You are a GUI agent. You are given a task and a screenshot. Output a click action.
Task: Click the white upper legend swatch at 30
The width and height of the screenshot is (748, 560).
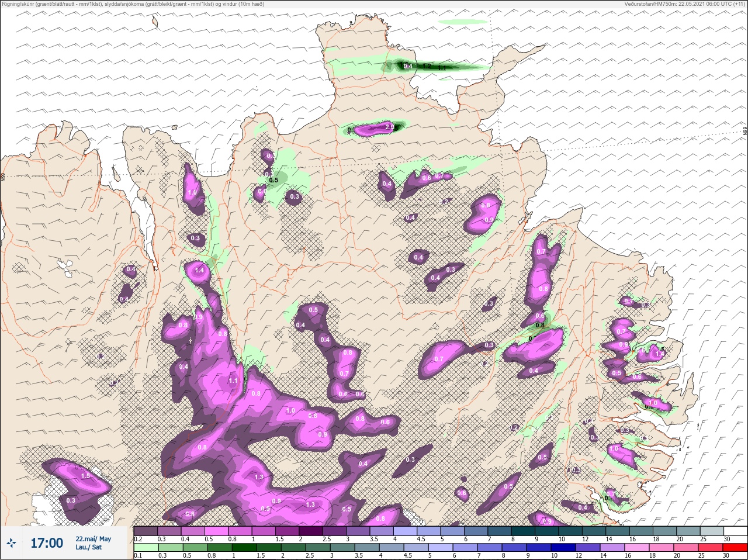pos(735,531)
